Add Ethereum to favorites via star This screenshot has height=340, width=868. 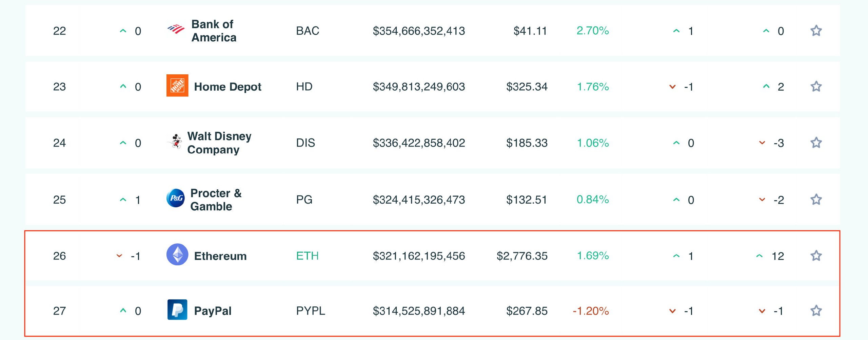pyautogui.click(x=816, y=256)
